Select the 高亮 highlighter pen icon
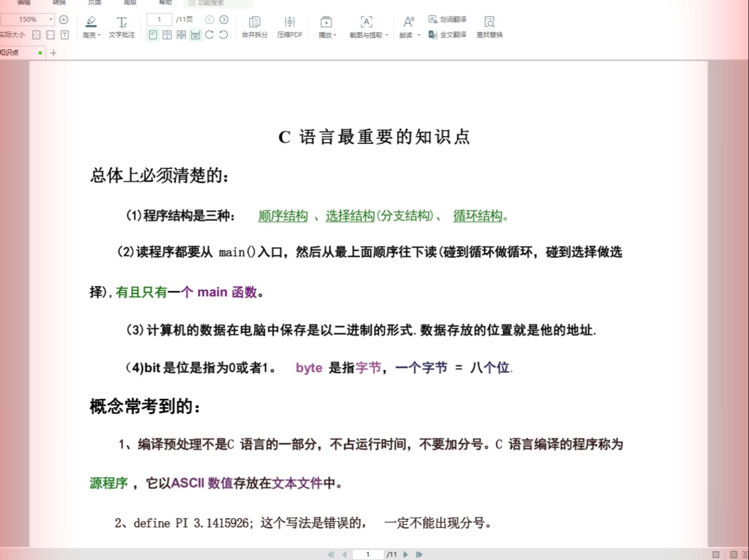749x560 pixels. (x=91, y=21)
